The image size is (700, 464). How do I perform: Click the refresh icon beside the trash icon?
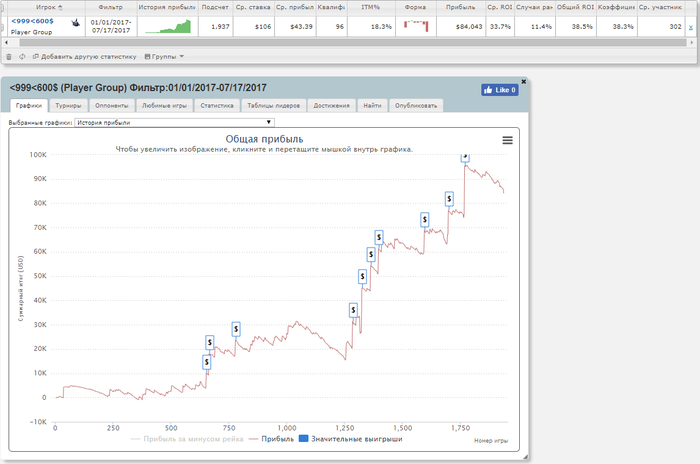pyautogui.click(x=22, y=57)
